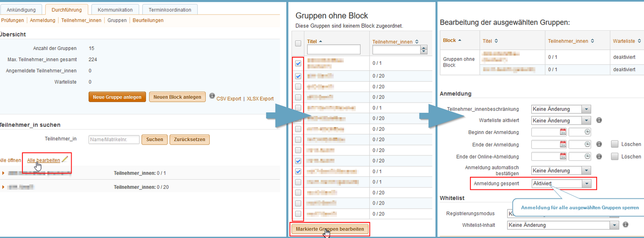644x238 pixels.
Task: Open clock picker for Ende der Online-Abmeldung
Action: (587, 157)
